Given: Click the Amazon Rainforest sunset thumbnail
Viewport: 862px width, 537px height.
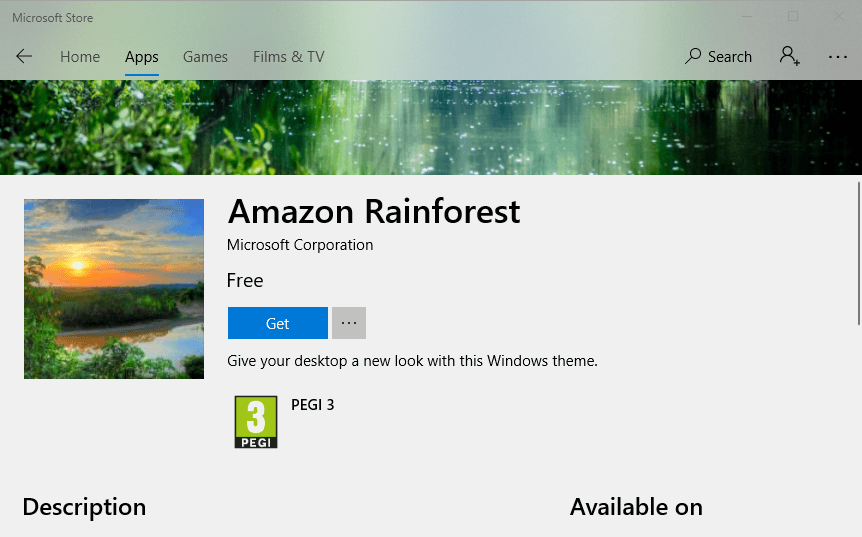Looking at the screenshot, I should click(x=114, y=289).
